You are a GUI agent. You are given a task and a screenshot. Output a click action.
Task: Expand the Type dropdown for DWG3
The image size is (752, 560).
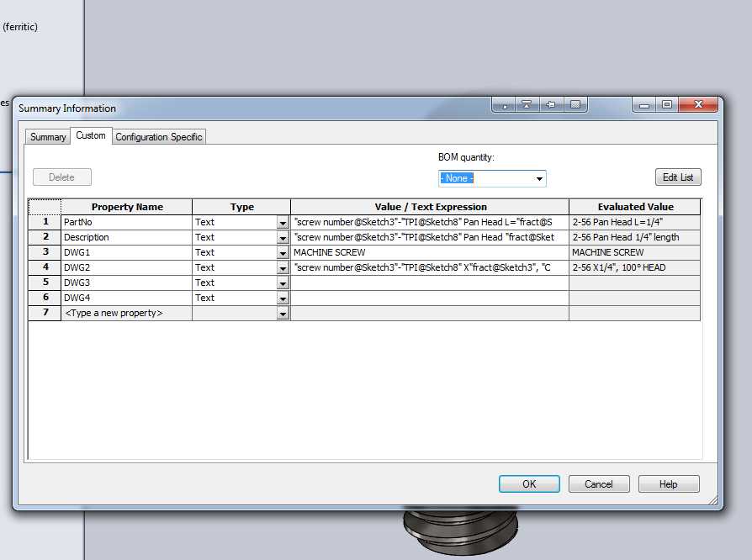click(x=283, y=283)
